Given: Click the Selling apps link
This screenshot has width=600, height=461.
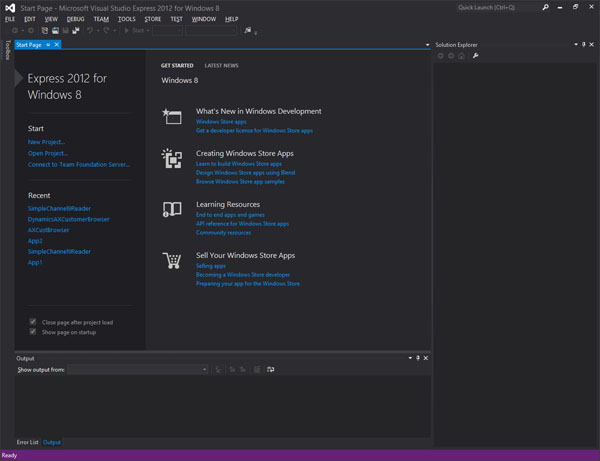Looking at the screenshot, I should (211, 266).
